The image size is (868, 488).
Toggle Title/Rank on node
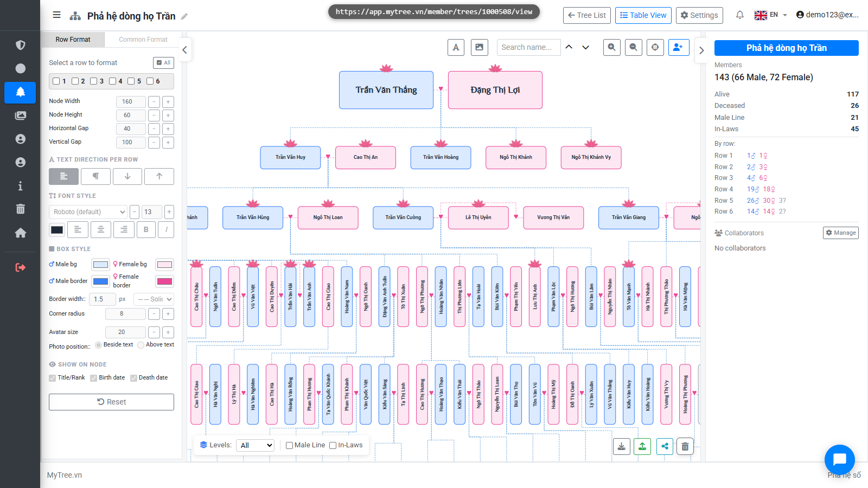pyautogui.click(x=52, y=378)
